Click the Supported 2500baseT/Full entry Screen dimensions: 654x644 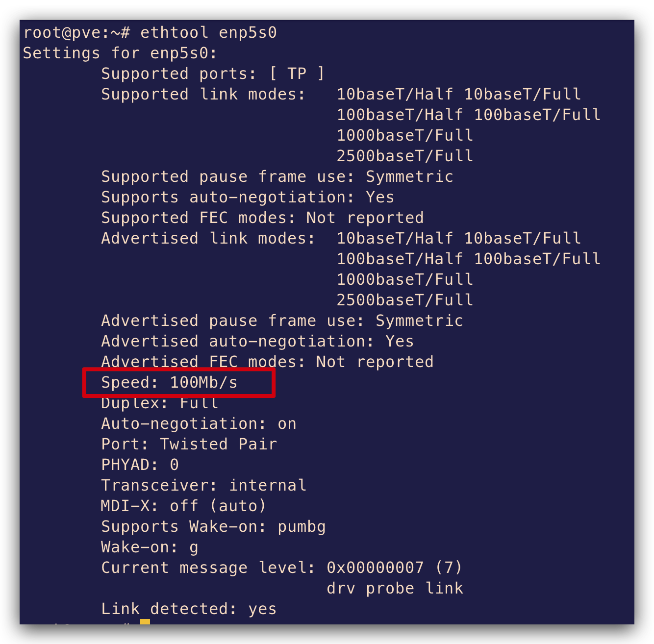405,156
